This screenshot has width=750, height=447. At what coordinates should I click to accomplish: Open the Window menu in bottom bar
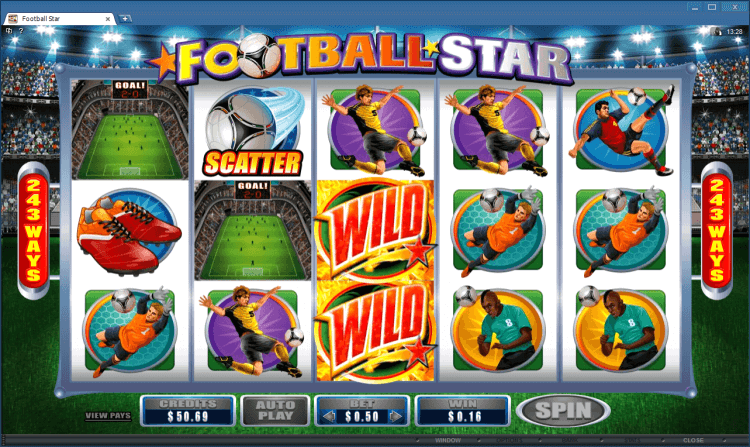pyautogui.click(x=448, y=440)
